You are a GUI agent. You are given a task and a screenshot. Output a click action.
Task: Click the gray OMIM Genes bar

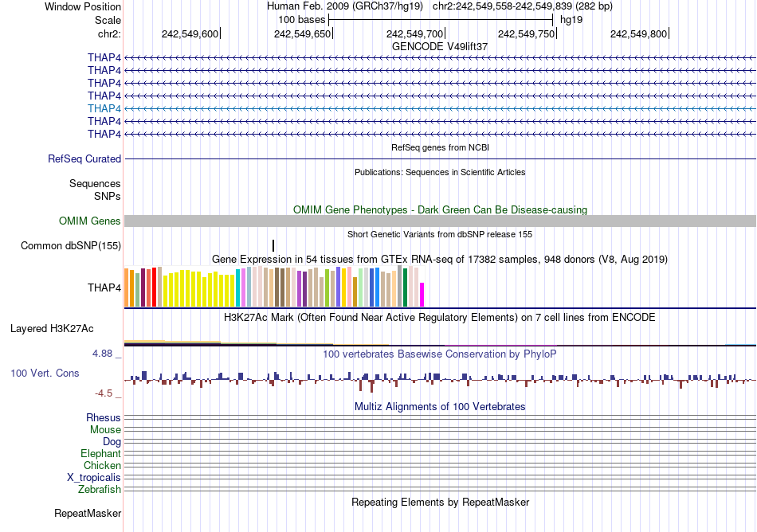(x=440, y=221)
